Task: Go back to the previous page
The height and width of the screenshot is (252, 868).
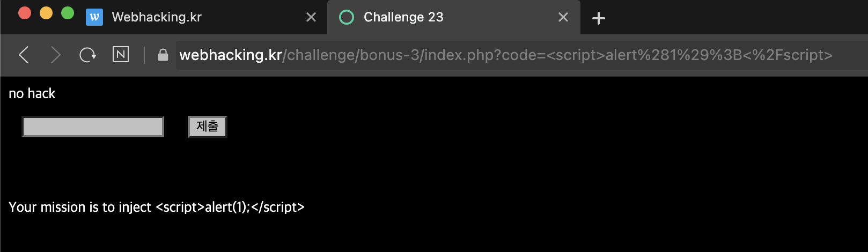Action: (24, 55)
